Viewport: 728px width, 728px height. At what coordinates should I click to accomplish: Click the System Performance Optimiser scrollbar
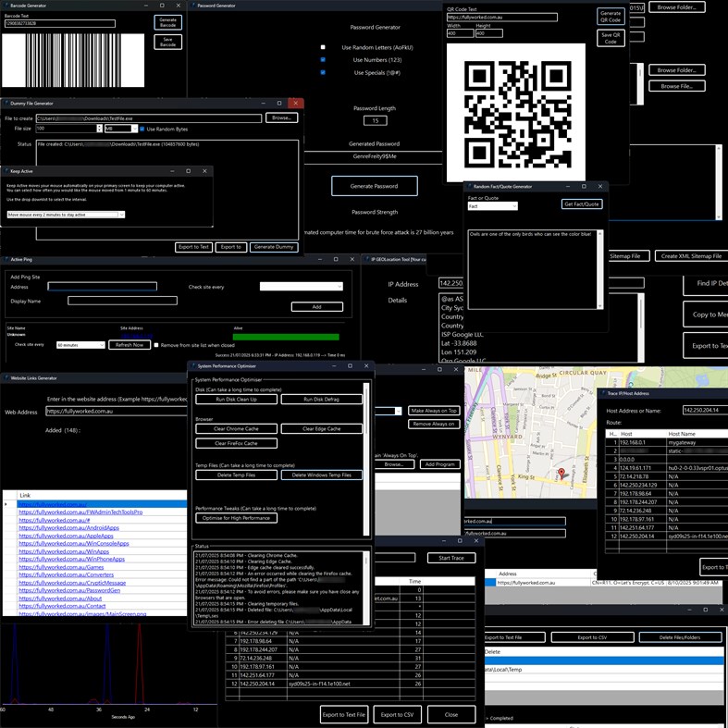coord(366,459)
